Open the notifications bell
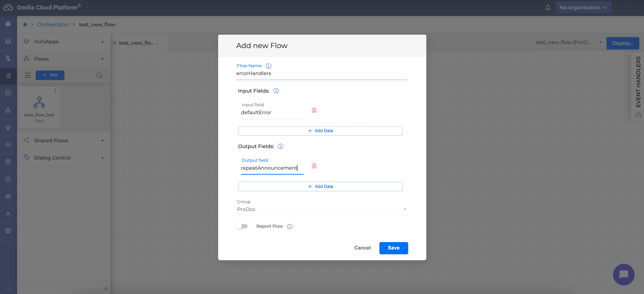 pyautogui.click(x=548, y=7)
